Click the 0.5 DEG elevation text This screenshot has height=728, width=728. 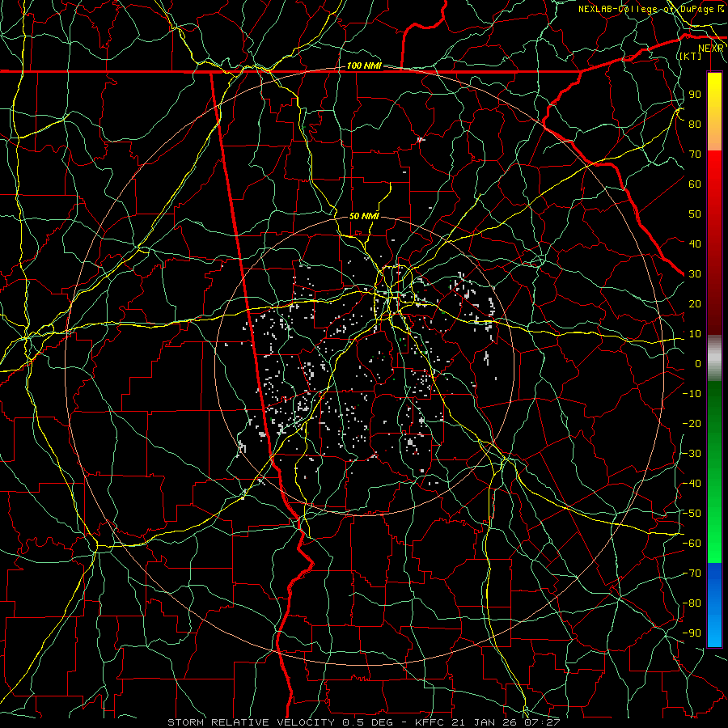pyautogui.click(x=368, y=722)
